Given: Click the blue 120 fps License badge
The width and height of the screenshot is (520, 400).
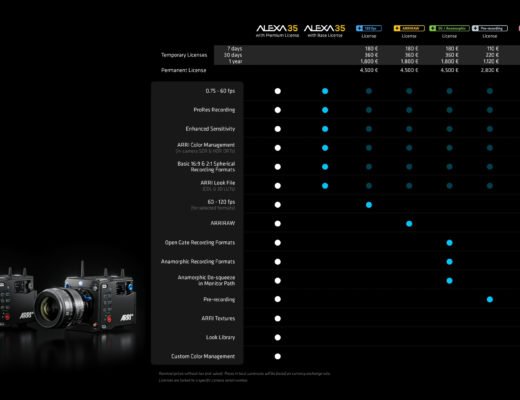Looking at the screenshot, I should [369, 28].
